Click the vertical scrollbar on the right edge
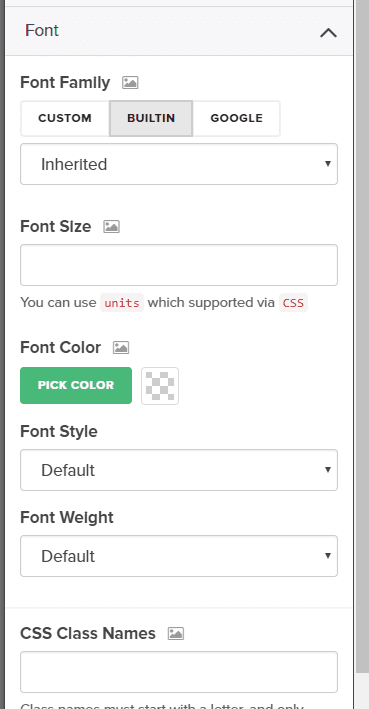The image size is (369, 709). [x=362, y=335]
